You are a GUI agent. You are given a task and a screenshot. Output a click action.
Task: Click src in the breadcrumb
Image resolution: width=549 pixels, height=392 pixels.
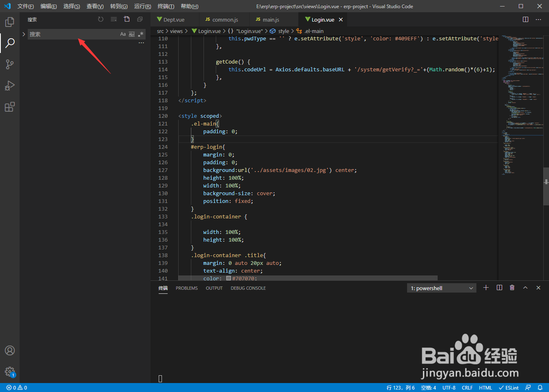point(160,31)
